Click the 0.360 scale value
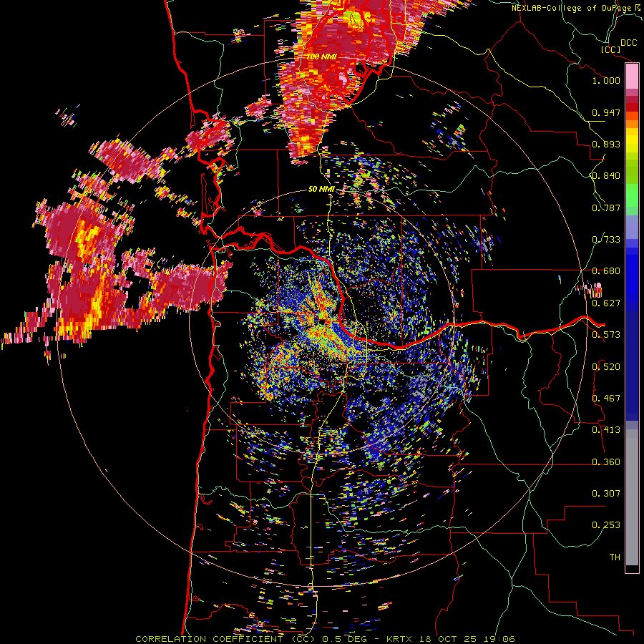The width and height of the screenshot is (644, 644). 606,462
